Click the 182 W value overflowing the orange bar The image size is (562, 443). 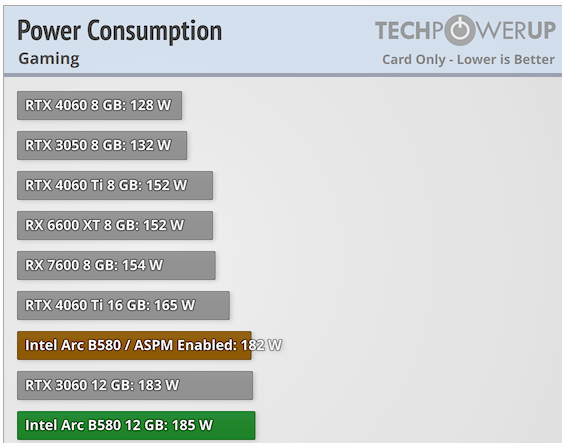[x=261, y=345]
